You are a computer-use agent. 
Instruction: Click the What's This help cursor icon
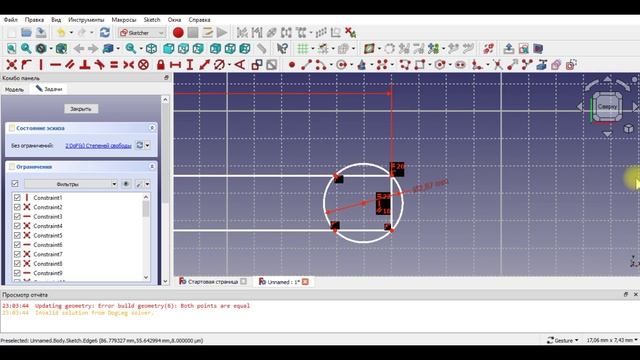[282, 49]
